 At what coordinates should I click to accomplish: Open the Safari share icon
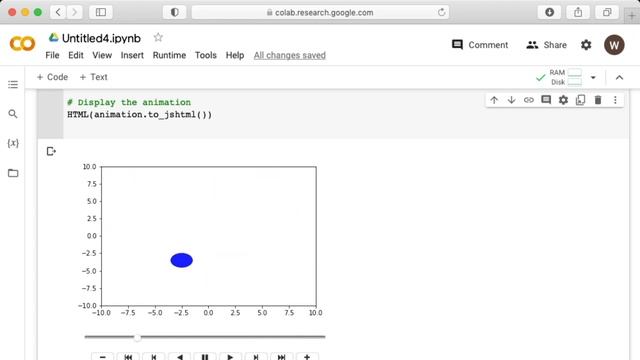point(578,12)
